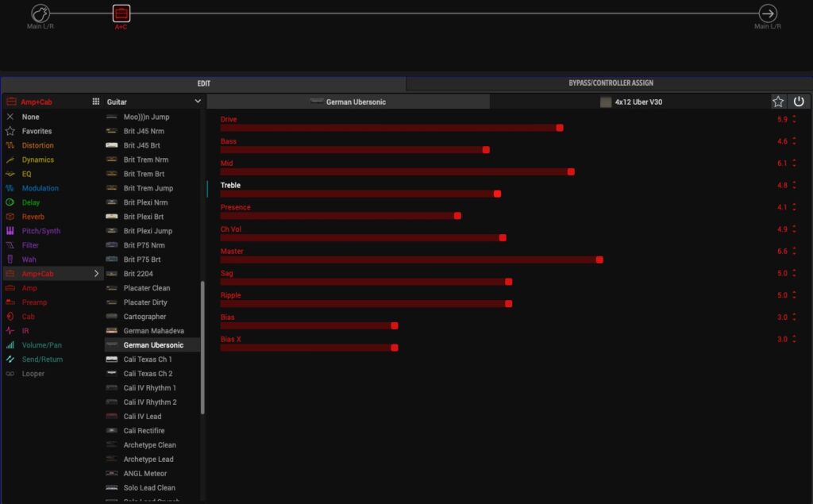The image size is (813, 504).
Task: Switch to Bypass/Controller Assign tab
Action: pos(611,83)
